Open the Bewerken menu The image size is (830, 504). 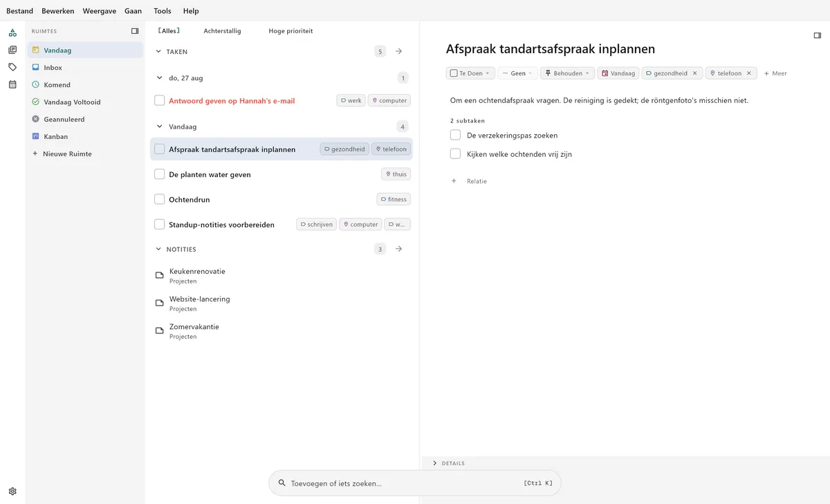click(x=58, y=11)
